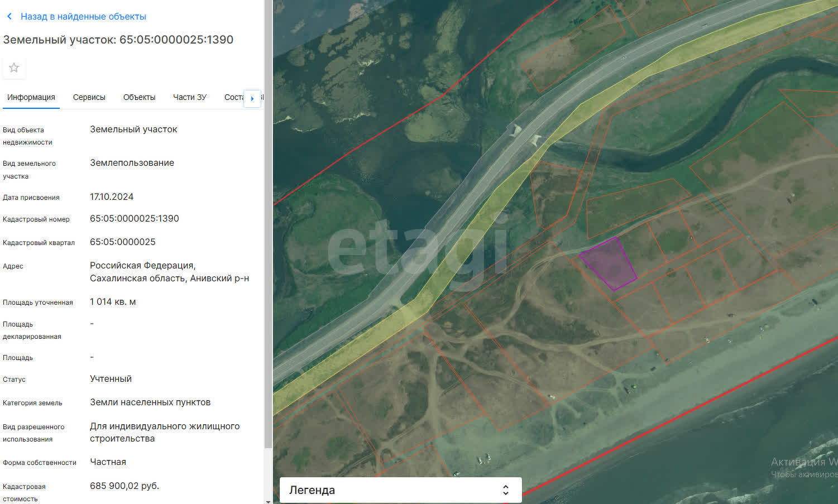Viewport: 838px width, 504px height.
Task: Click the cadastral quarter value 65:05:0000025
Action: [x=123, y=242]
